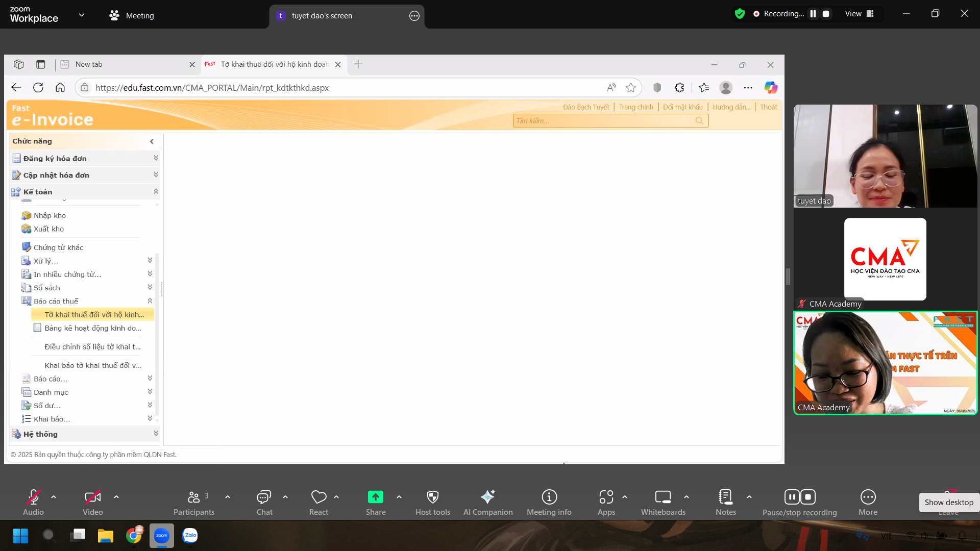Open the Host tools shield icon
Screen dimensions: 980x551
click(x=432, y=496)
